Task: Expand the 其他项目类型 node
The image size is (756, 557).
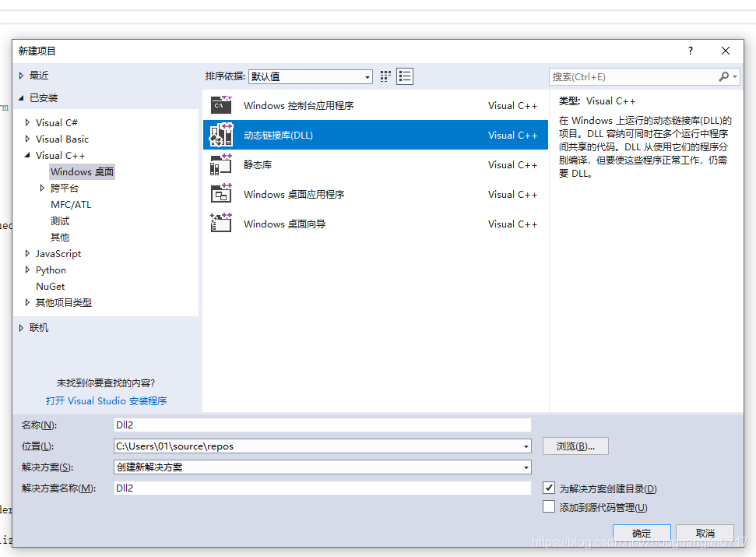Action: [x=27, y=302]
